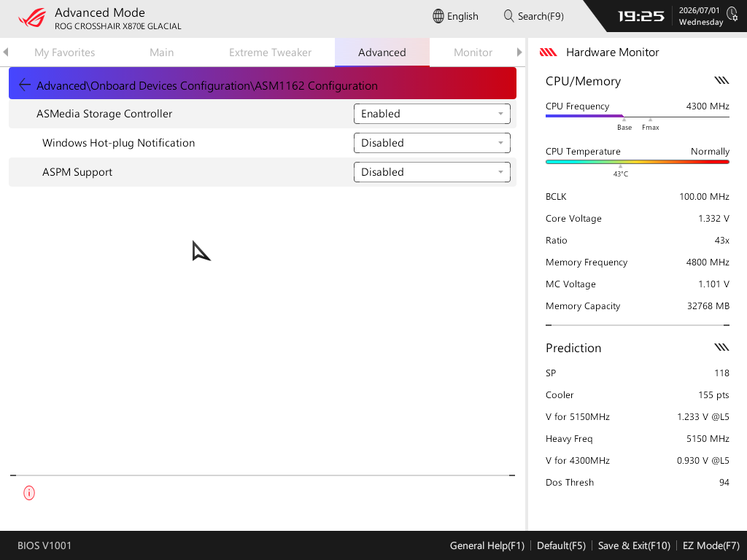747x560 pixels.
Task: Go back using the breadcrumb arrow
Action: [24, 85]
